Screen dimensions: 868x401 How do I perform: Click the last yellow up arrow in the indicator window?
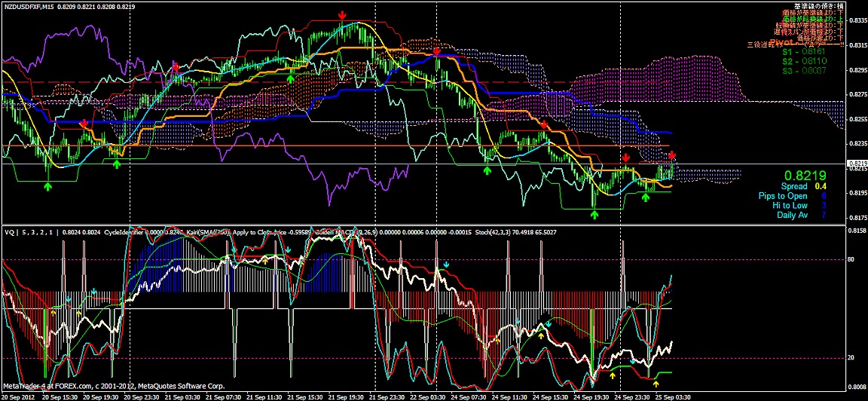[656, 383]
